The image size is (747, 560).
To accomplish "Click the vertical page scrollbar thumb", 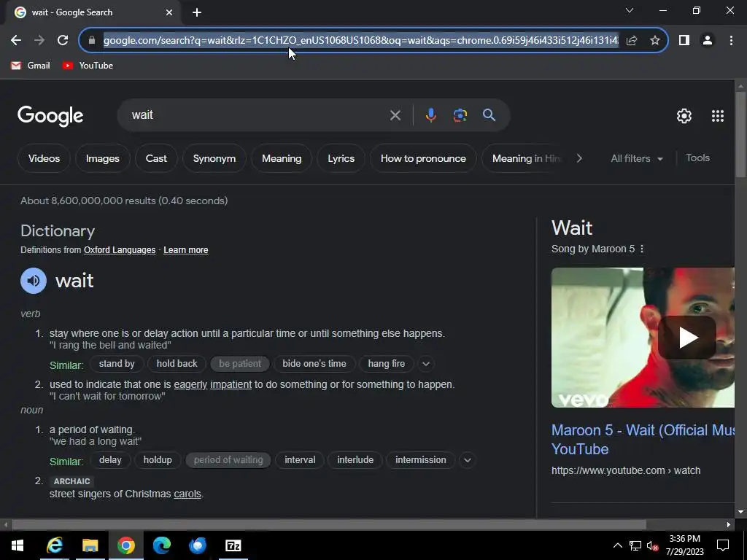I will click(x=740, y=135).
